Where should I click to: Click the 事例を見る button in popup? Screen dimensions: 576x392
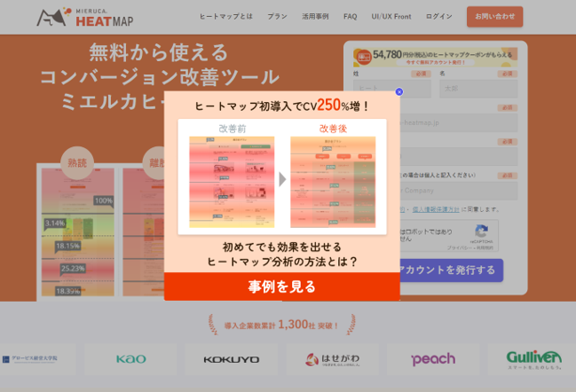[281, 286]
